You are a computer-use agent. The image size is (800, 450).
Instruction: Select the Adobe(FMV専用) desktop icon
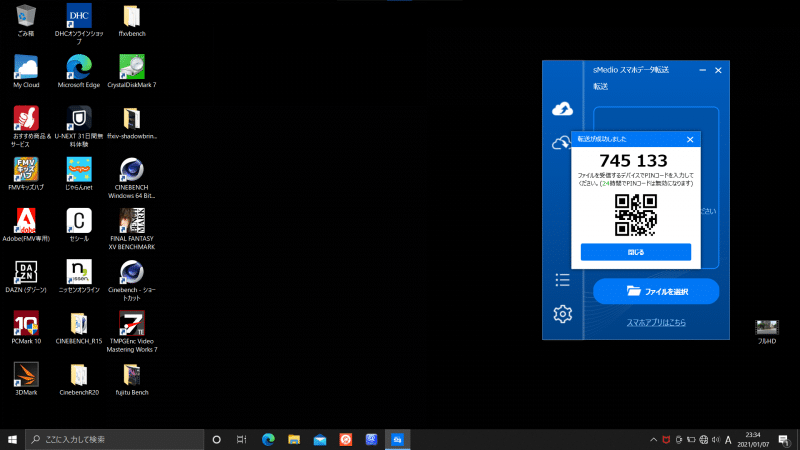[26, 225]
